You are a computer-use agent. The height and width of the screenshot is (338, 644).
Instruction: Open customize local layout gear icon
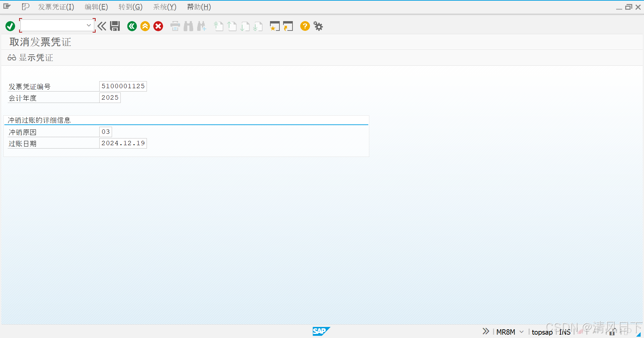(318, 26)
